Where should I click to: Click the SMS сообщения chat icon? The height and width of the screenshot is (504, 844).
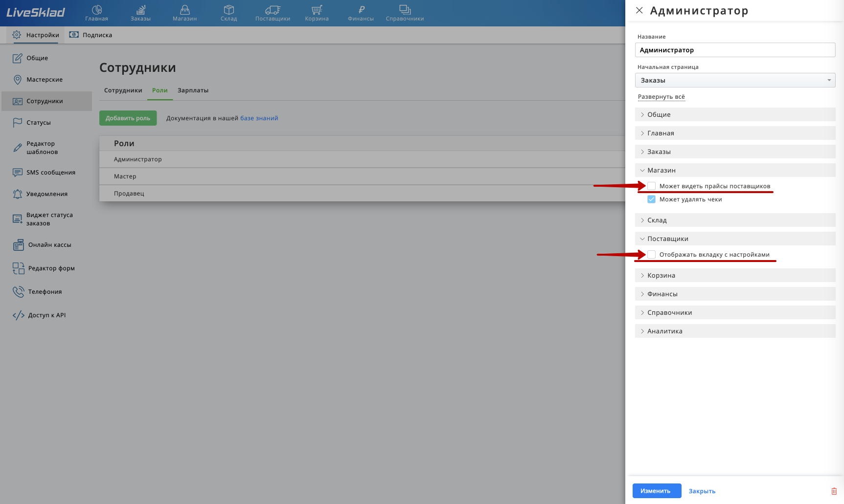tap(18, 173)
